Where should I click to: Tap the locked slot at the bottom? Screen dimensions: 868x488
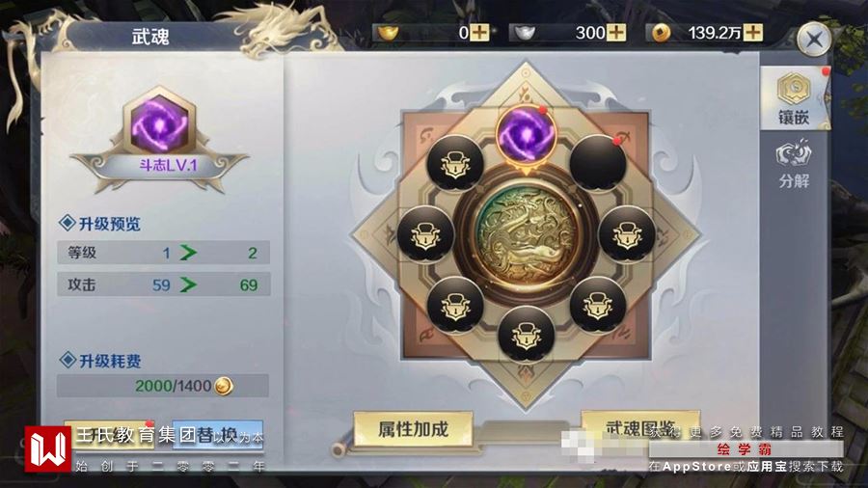pyautogui.click(x=526, y=335)
